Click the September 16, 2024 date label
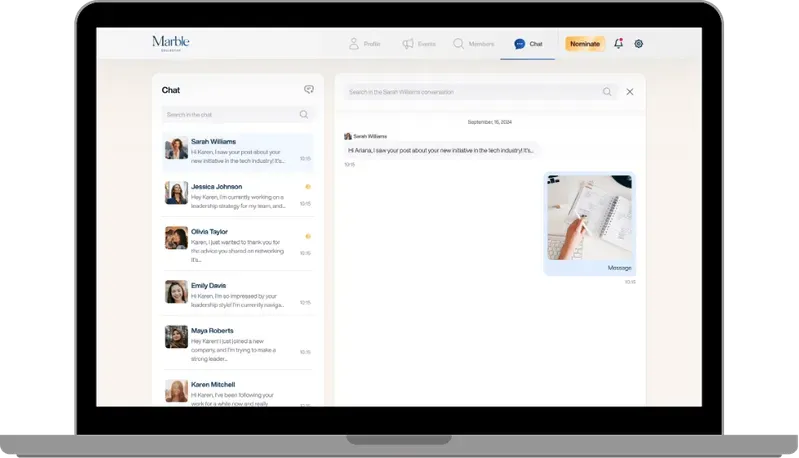This screenshot has height=458, width=799. coord(490,122)
